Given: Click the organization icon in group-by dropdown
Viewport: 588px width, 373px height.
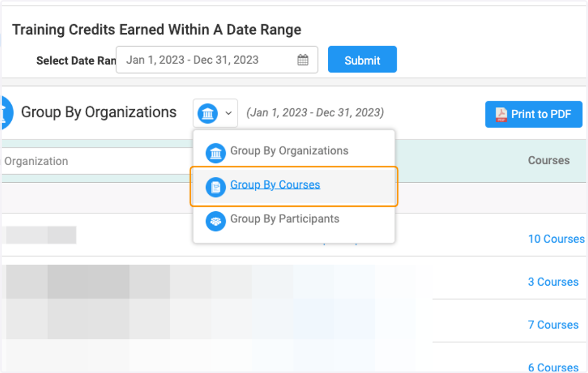Looking at the screenshot, I should point(207,113).
